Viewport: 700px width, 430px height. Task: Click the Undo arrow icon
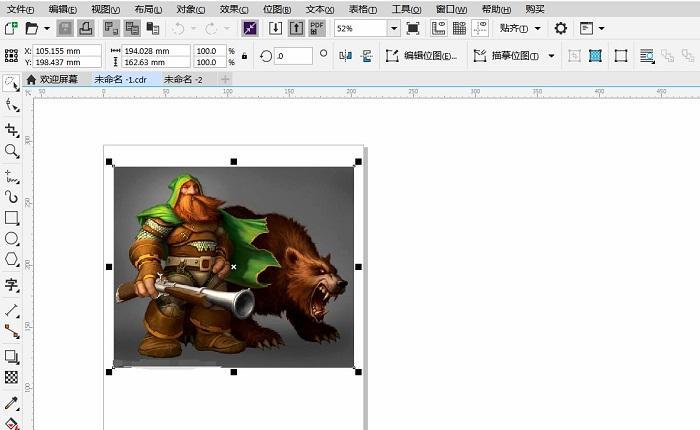click(179, 29)
